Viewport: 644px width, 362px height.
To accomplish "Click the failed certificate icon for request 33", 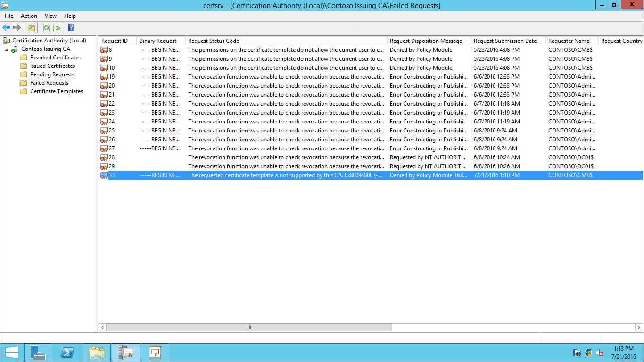I will coord(104,175).
